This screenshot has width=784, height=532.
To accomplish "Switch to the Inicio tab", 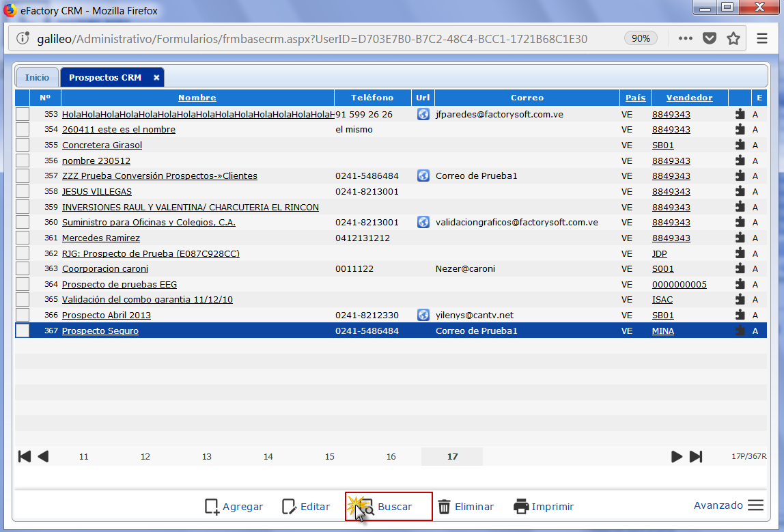I will (37, 77).
